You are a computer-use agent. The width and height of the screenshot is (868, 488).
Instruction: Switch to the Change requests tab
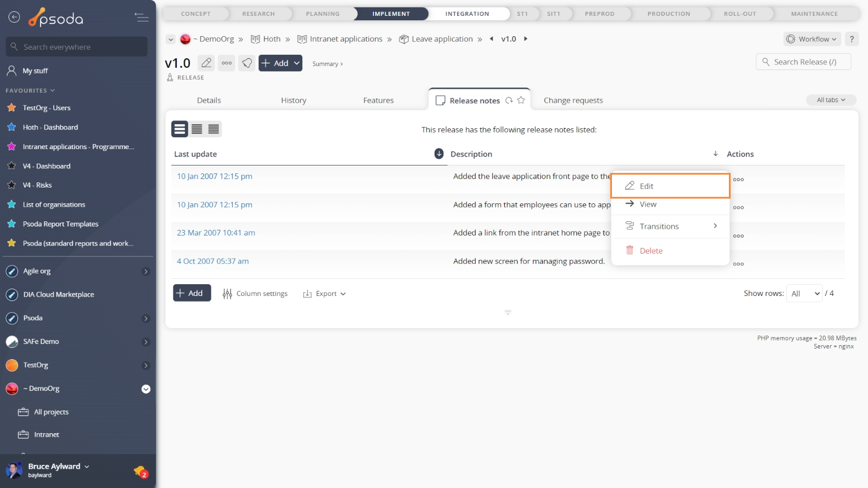click(573, 101)
